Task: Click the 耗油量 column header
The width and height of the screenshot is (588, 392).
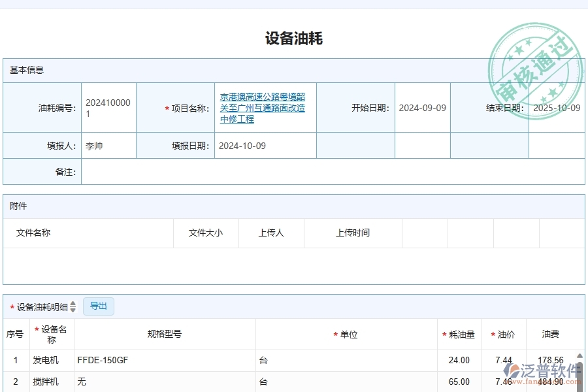Action: pos(460,334)
